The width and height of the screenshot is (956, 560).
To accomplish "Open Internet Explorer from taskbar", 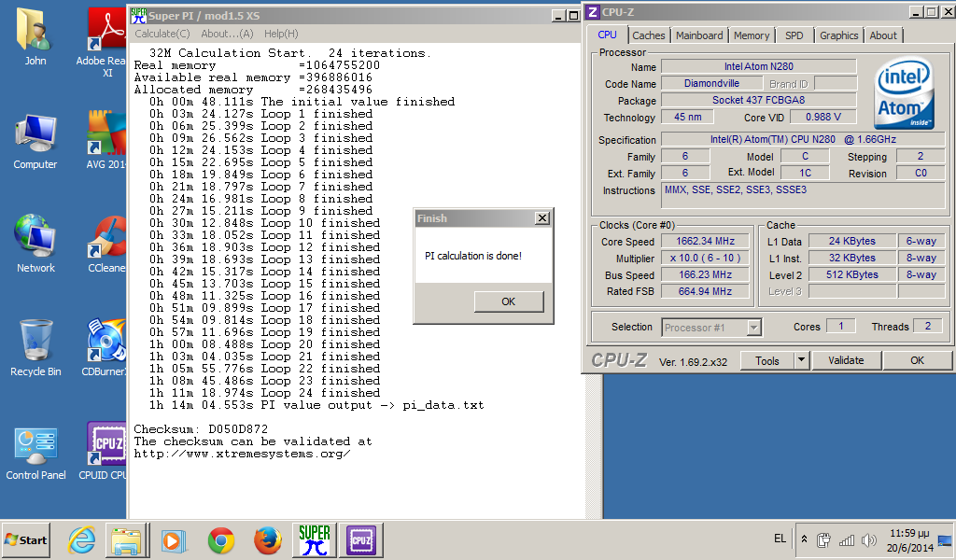I will 81,540.
